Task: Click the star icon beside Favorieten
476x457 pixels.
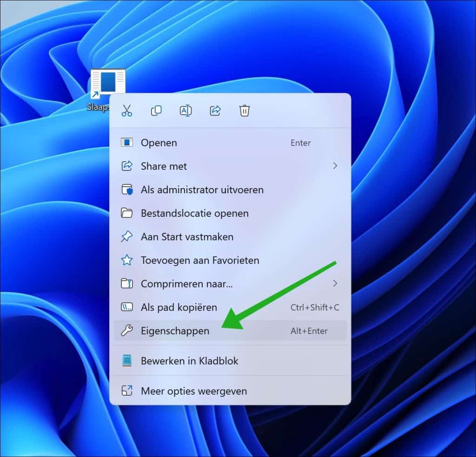Action: pos(126,260)
